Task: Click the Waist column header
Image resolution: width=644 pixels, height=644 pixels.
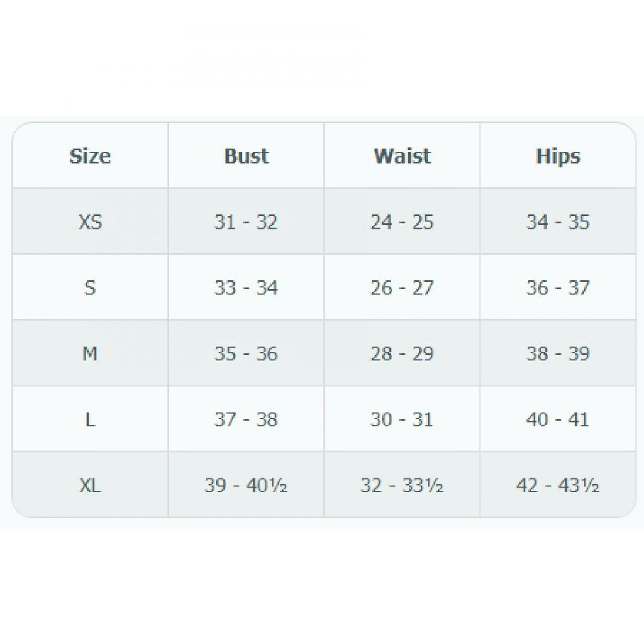Action: click(x=402, y=156)
